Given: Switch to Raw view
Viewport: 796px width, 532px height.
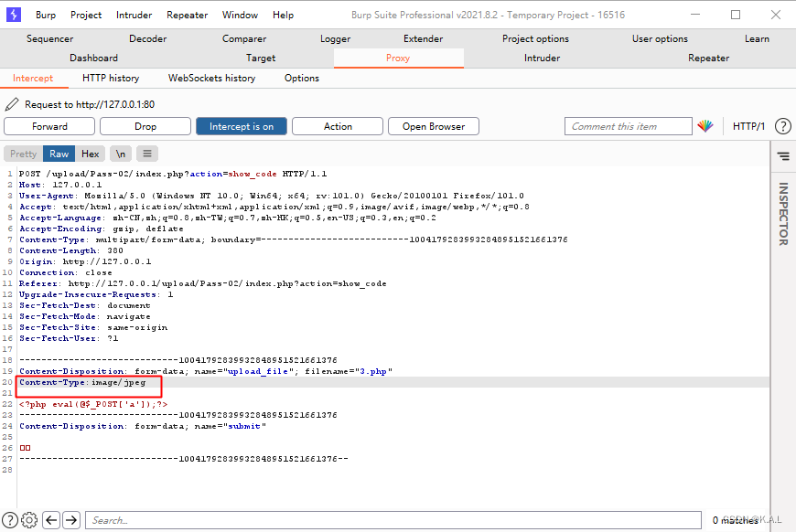Looking at the screenshot, I should pos(59,154).
